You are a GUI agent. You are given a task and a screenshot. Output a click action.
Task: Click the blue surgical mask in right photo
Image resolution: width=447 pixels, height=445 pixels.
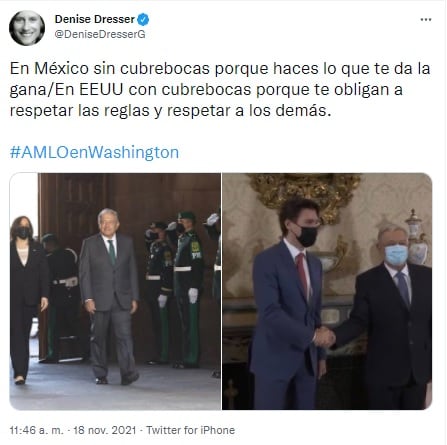(396, 255)
